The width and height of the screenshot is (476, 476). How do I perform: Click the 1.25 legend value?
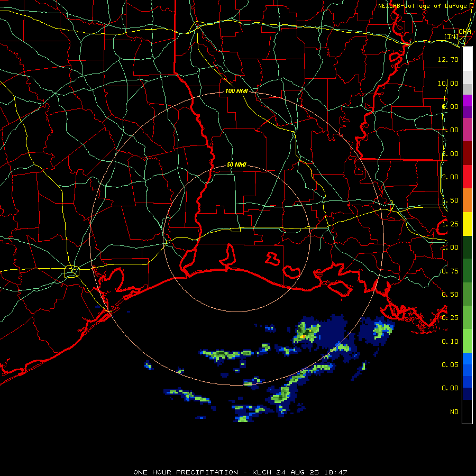pyautogui.click(x=450, y=224)
